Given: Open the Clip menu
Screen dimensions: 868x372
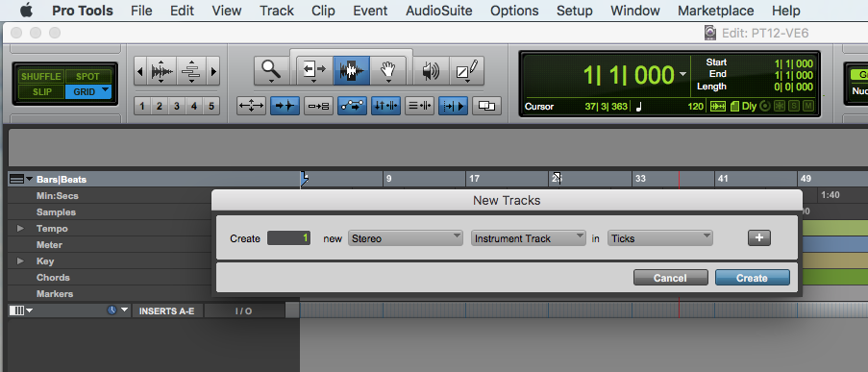Looking at the screenshot, I should (x=323, y=11).
